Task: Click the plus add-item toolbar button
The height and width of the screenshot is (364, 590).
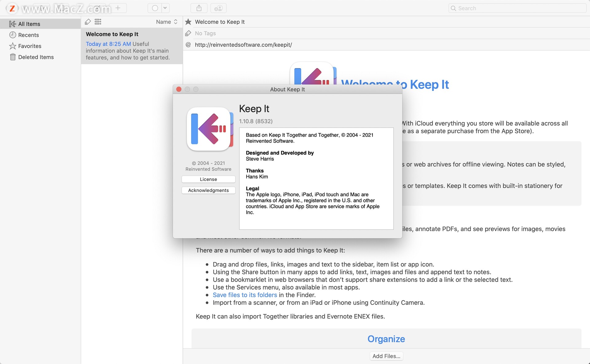Action: (118, 8)
